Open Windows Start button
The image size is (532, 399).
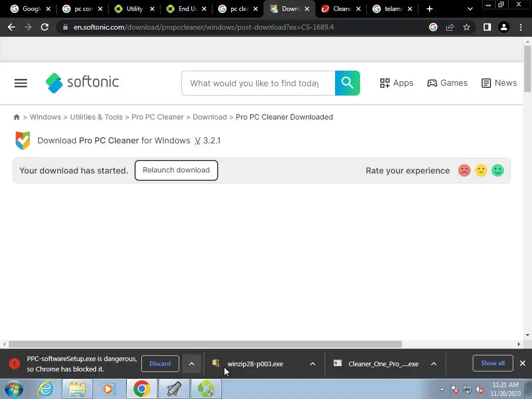coord(14,389)
